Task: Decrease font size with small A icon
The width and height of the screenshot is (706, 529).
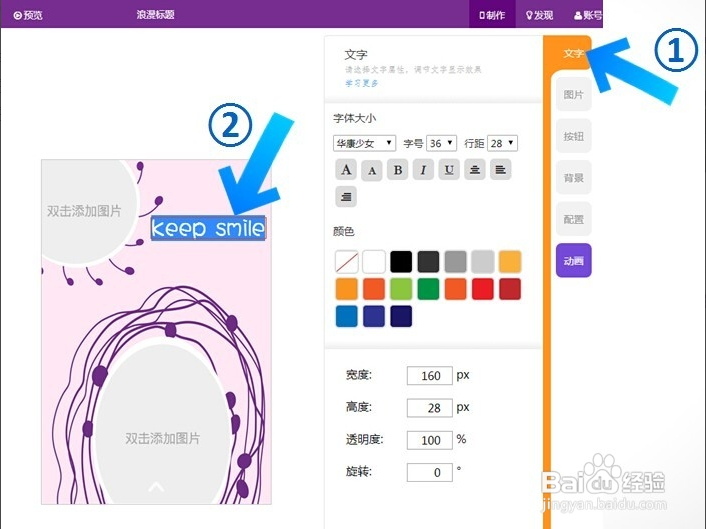Action: pyautogui.click(x=372, y=170)
